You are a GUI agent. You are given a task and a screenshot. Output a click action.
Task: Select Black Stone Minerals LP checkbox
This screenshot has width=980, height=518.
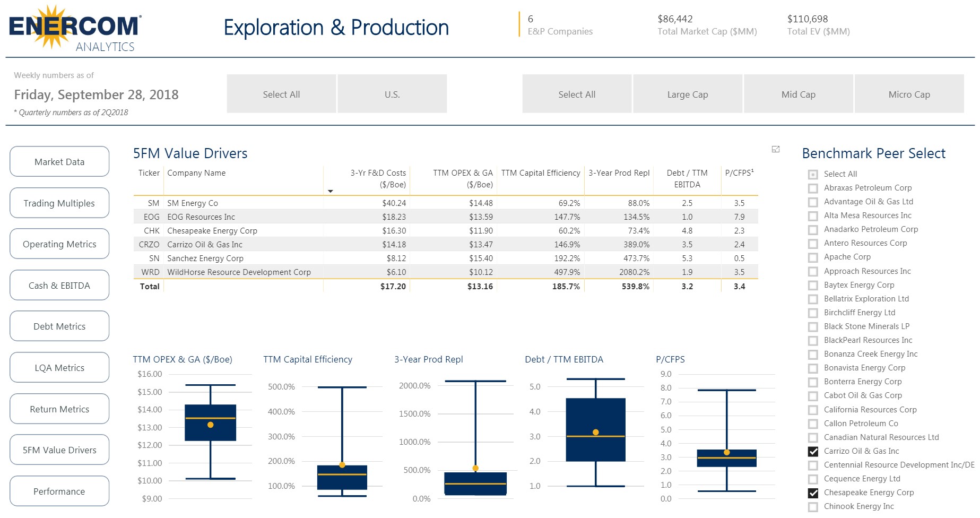click(813, 327)
